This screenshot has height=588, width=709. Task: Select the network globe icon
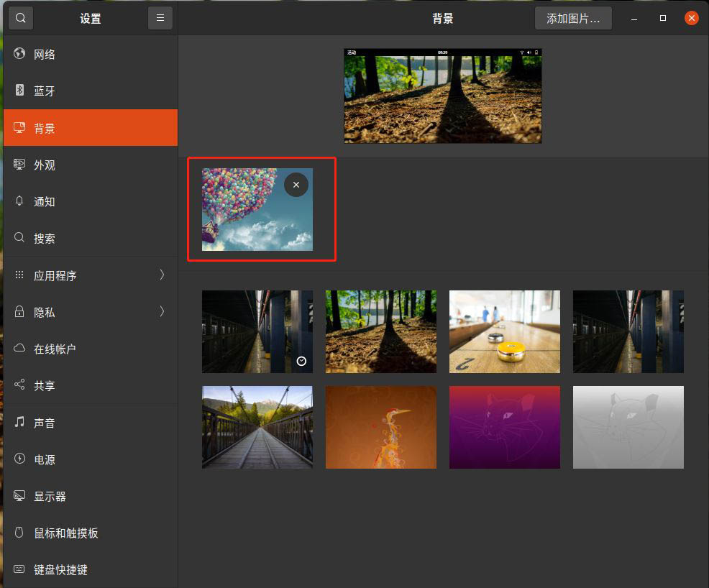point(19,54)
